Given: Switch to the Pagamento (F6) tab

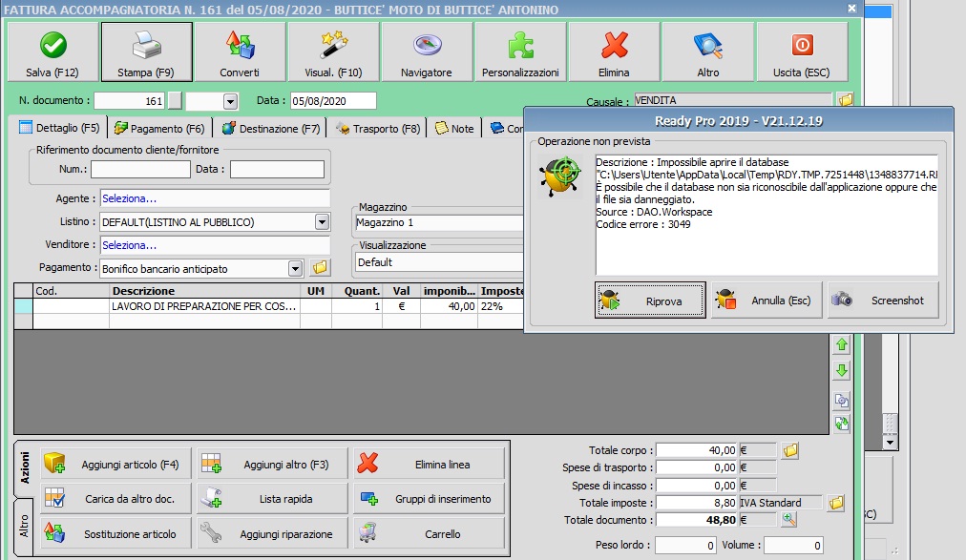Looking at the screenshot, I should pyautogui.click(x=159, y=128).
